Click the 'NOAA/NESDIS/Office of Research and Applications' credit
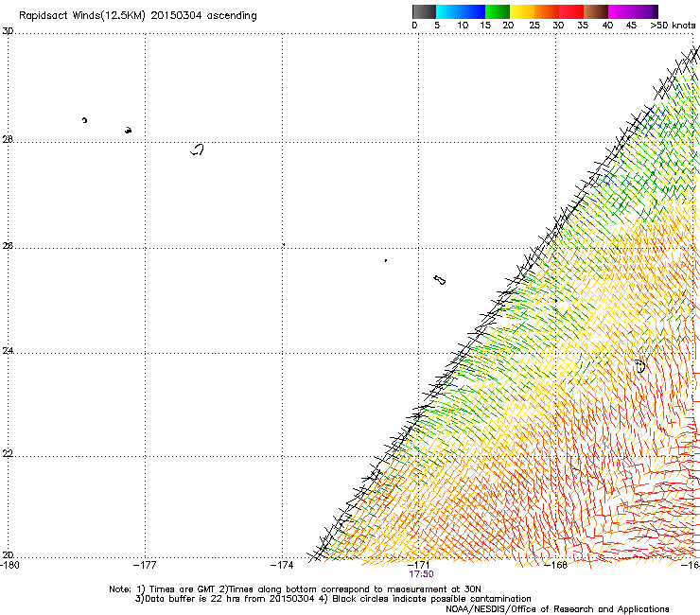The height and width of the screenshot is (615, 700). [x=557, y=609]
